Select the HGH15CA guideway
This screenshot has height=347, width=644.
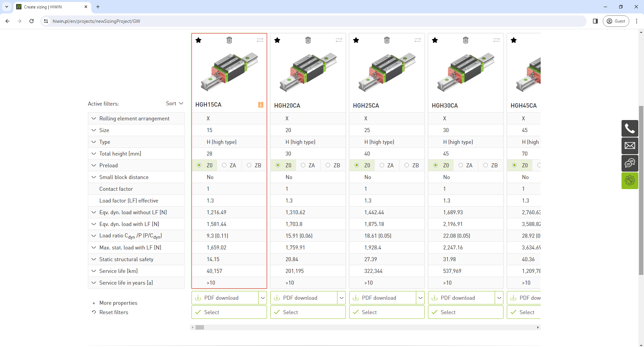tap(229, 312)
